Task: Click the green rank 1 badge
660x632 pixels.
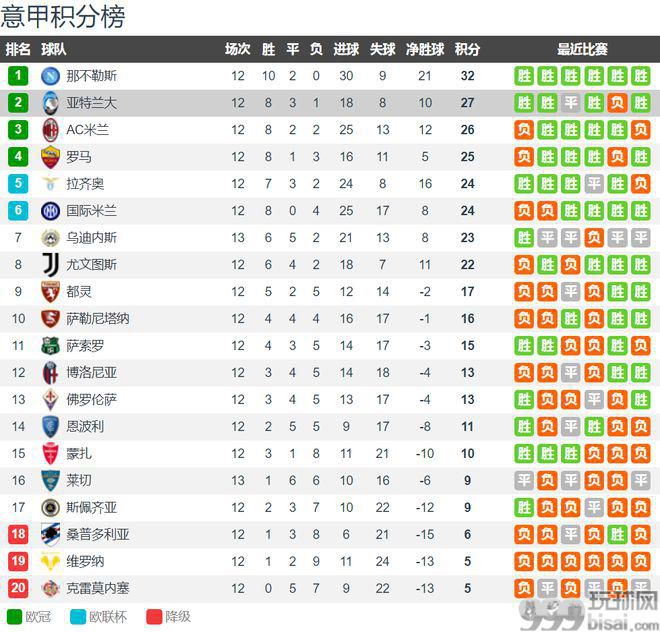Action: click(x=18, y=76)
